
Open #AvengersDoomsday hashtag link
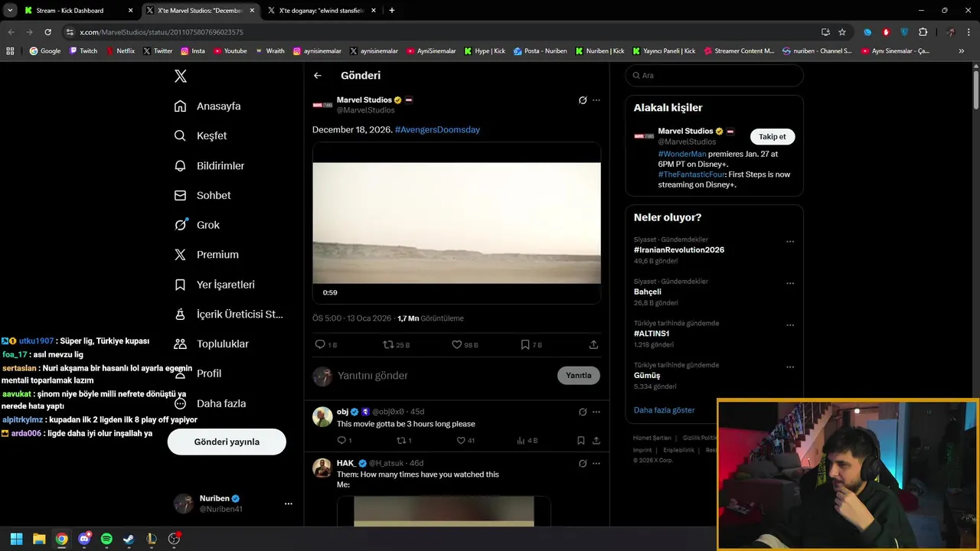point(437,129)
